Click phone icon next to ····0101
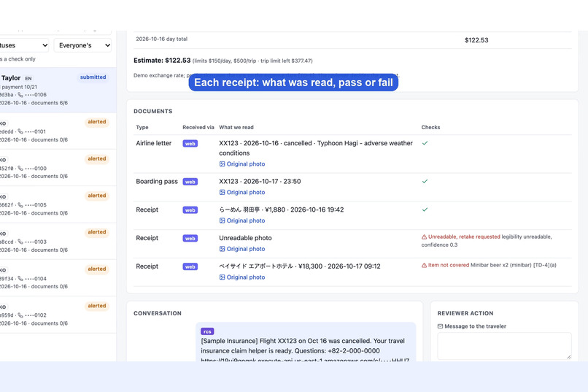This screenshot has height=392, width=588. [20, 131]
